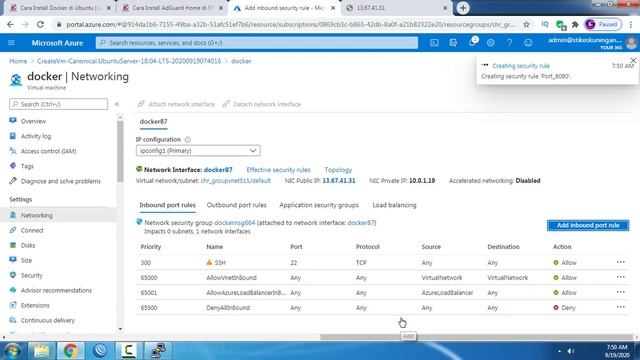Image resolution: width=640 pixels, height=360 pixels.
Task: Open chr_groupvnet515/default subnet link
Action: [236, 181]
